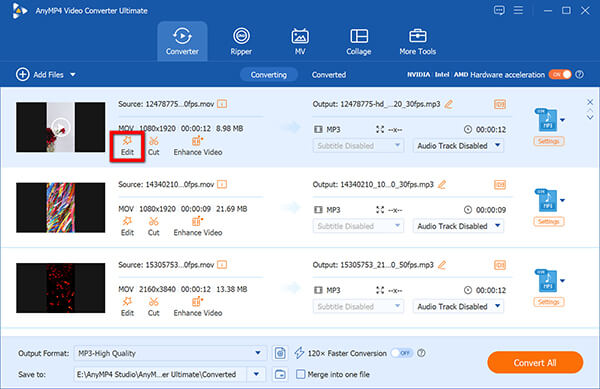The height and width of the screenshot is (389, 600).
Task: Open hardware acceleration help icon
Action: (580, 75)
